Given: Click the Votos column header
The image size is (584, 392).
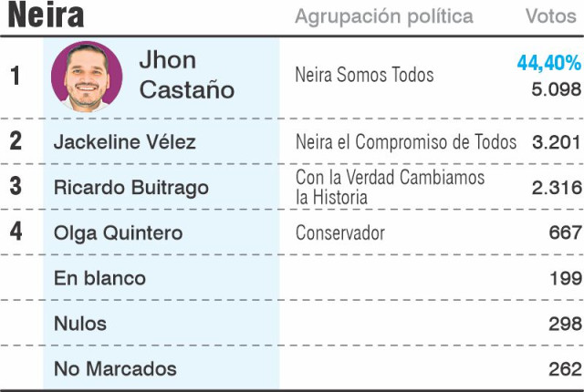Looking at the screenshot, I should pyautogui.click(x=551, y=16).
